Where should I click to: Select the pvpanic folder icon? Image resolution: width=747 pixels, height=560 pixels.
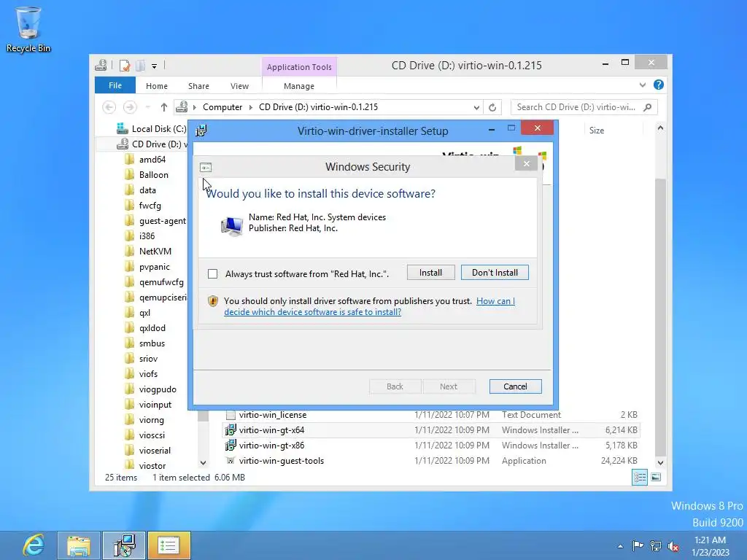(x=129, y=267)
